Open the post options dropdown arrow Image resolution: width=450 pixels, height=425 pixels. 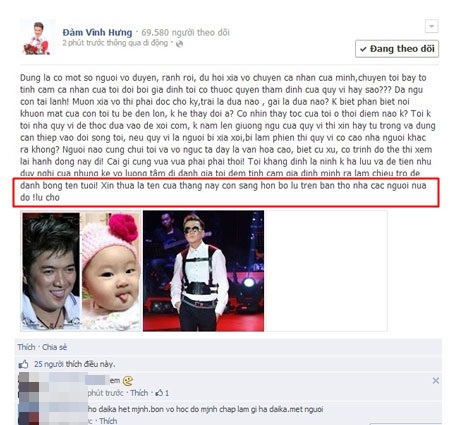click(431, 26)
